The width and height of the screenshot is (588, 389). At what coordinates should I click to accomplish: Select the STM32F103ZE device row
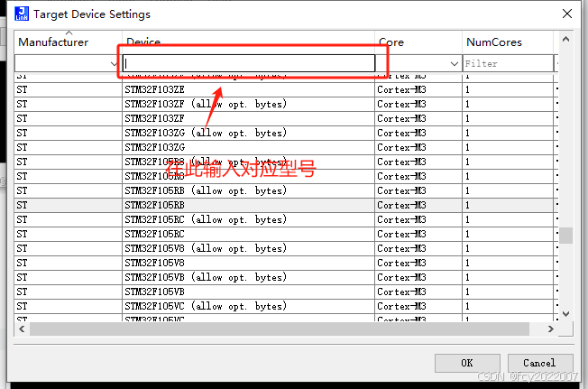pyautogui.click(x=284, y=89)
